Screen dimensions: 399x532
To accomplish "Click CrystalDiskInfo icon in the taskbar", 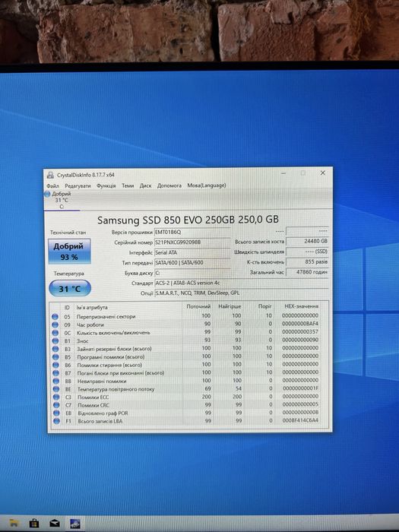I will [x=75, y=523].
